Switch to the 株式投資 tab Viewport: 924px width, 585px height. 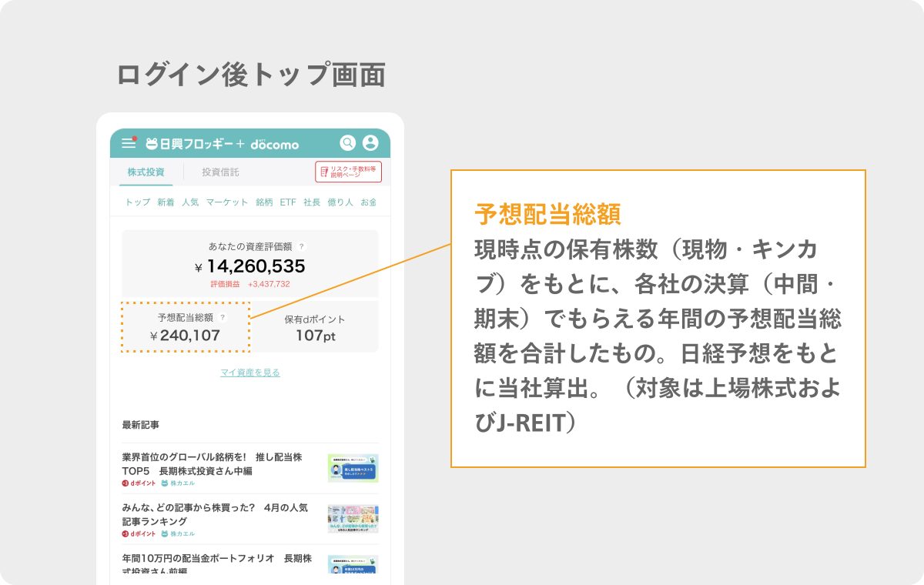[x=146, y=172]
